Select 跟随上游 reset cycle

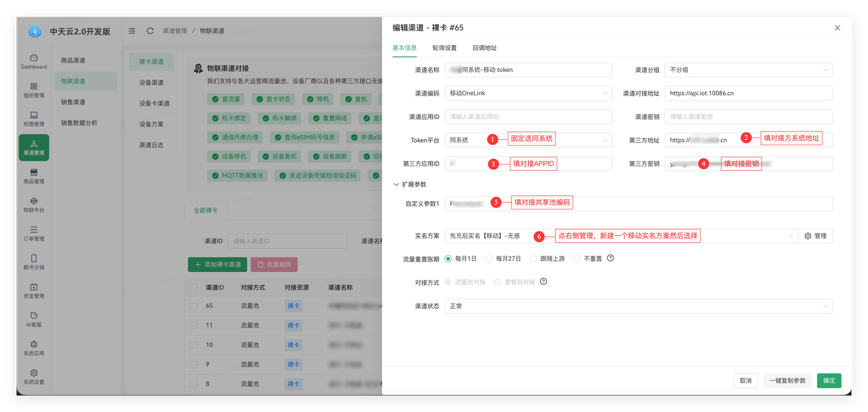click(x=547, y=258)
